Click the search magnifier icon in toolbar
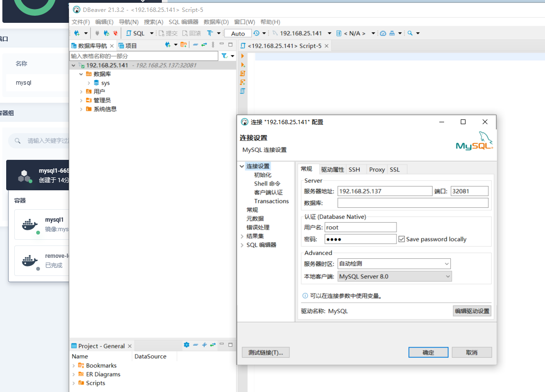545x392 pixels. [x=410, y=33]
